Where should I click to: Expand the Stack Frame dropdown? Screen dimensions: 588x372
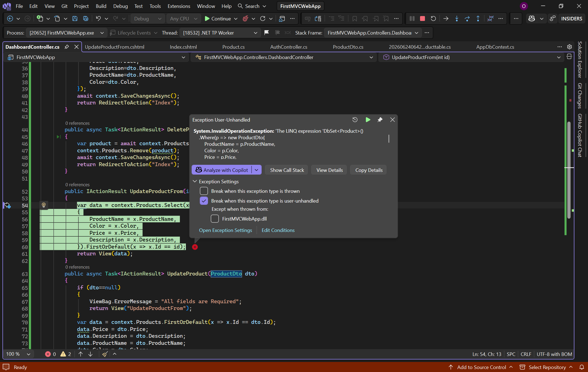373,33
